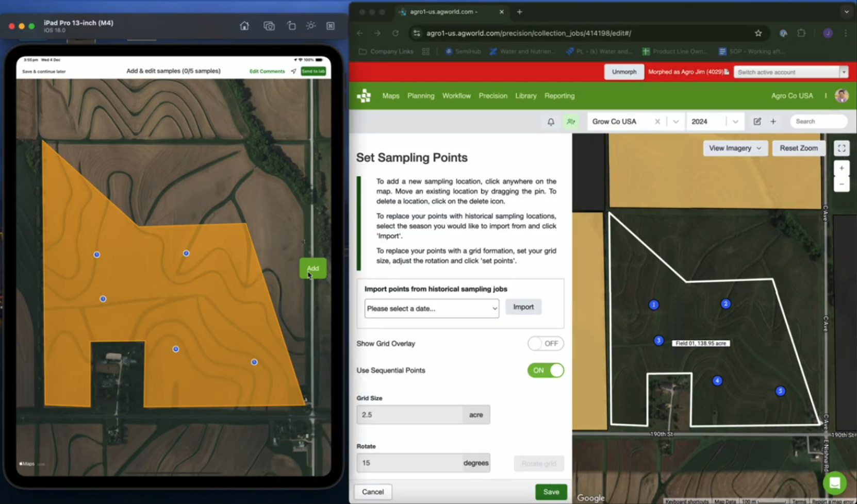Turn on Show Grid Overlay toggle
The height and width of the screenshot is (504, 857).
[x=546, y=344]
